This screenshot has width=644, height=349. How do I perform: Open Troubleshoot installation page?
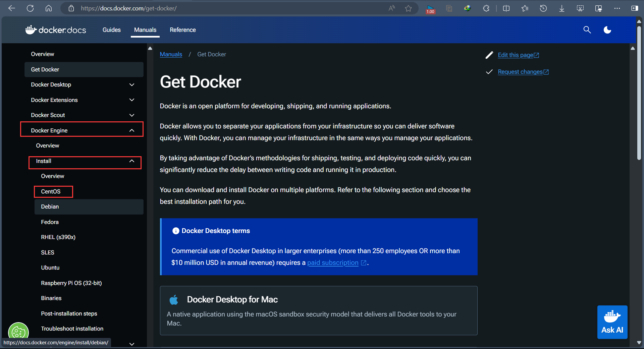(x=72, y=329)
